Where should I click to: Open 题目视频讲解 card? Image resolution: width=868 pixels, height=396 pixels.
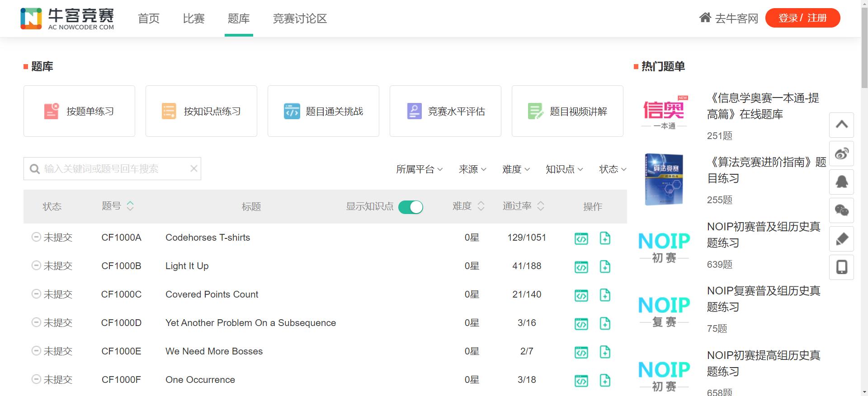coord(567,111)
